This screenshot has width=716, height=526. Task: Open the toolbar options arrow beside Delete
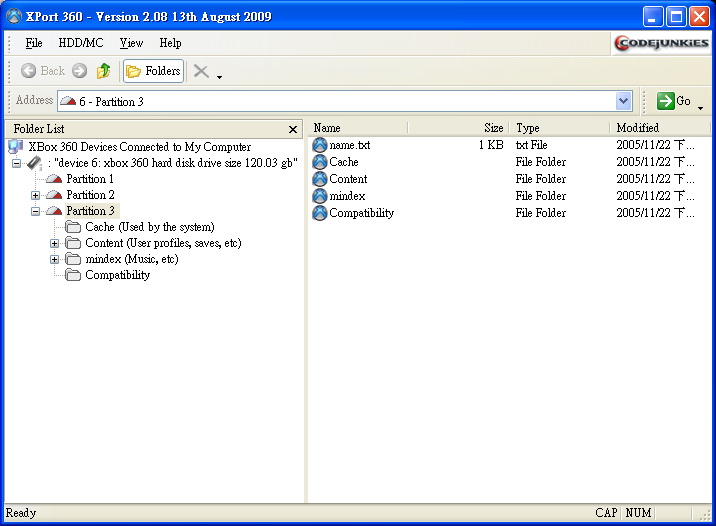click(220, 77)
